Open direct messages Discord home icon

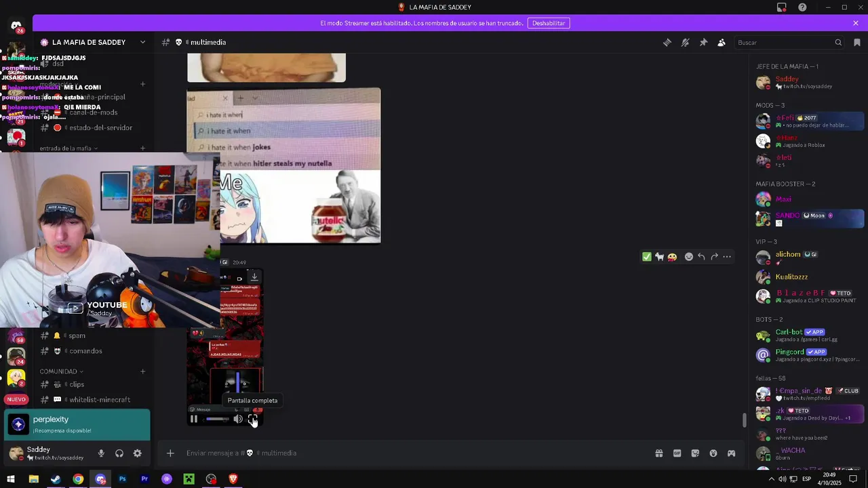(x=16, y=27)
